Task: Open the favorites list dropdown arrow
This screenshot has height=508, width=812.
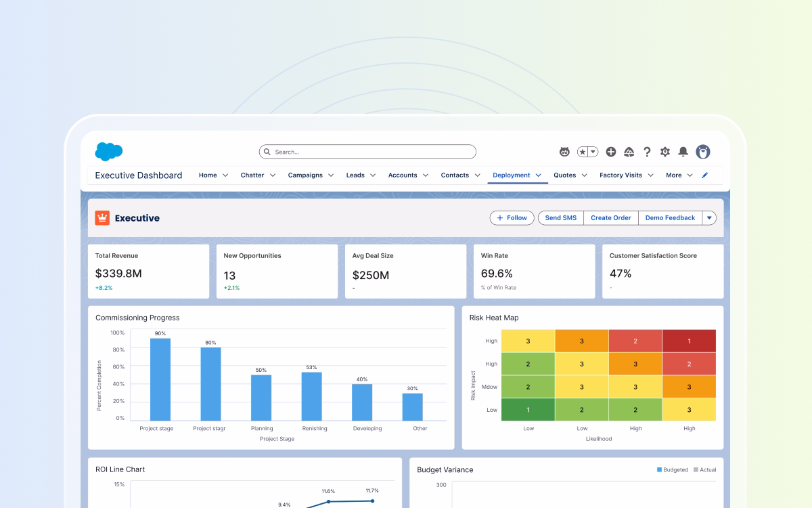Action: pyautogui.click(x=593, y=152)
